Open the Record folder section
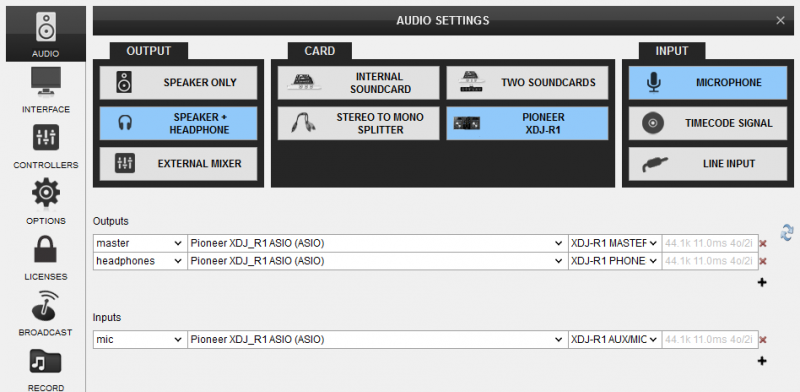The height and width of the screenshot is (392, 800). point(46,370)
